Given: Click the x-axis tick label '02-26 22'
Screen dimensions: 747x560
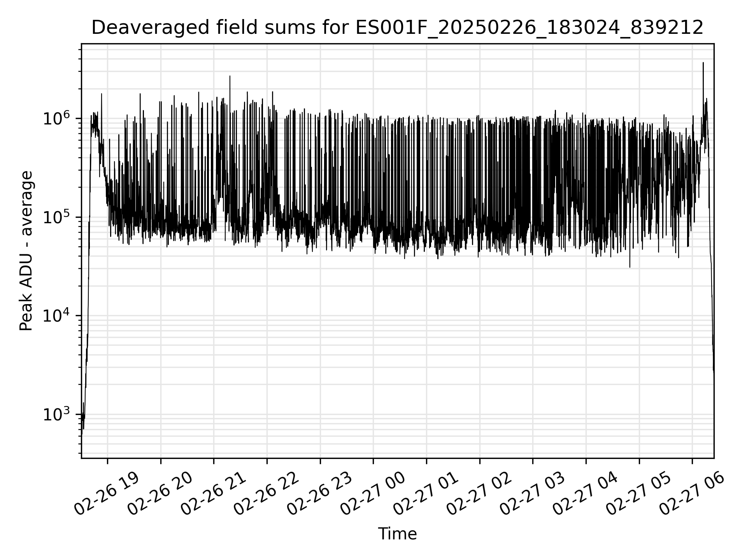Looking at the screenshot, I should [x=266, y=493].
